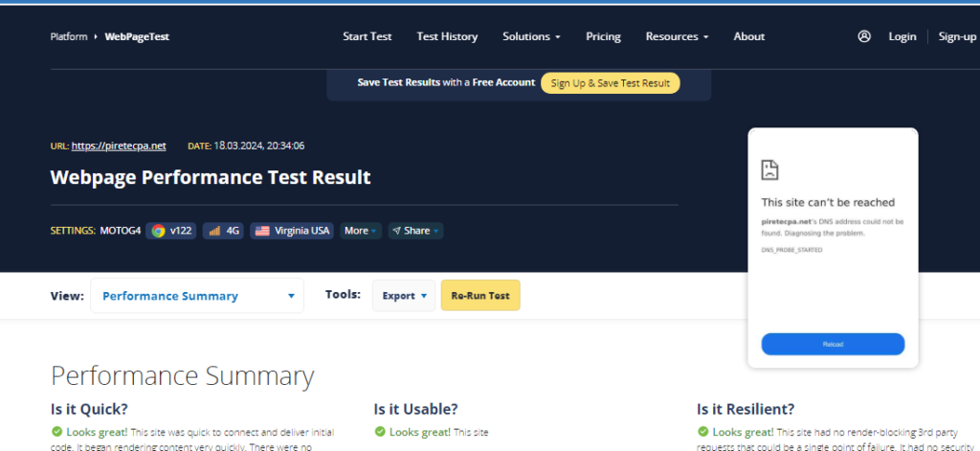Viewport: 980px width, 451px height.
Task: Click the sad page error icon in preview
Action: pyautogui.click(x=769, y=169)
